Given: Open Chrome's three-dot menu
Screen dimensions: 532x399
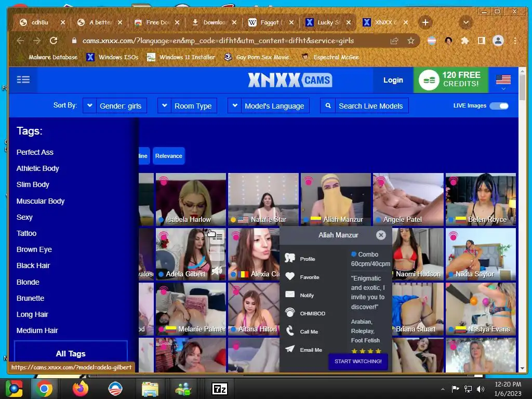Looking at the screenshot, I should point(515,41).
